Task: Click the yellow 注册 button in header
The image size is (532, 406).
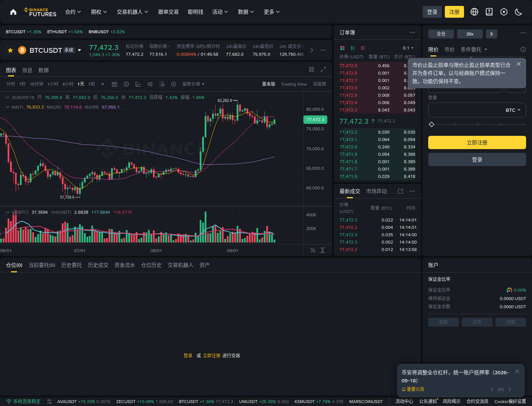Action: pos(454,12)
